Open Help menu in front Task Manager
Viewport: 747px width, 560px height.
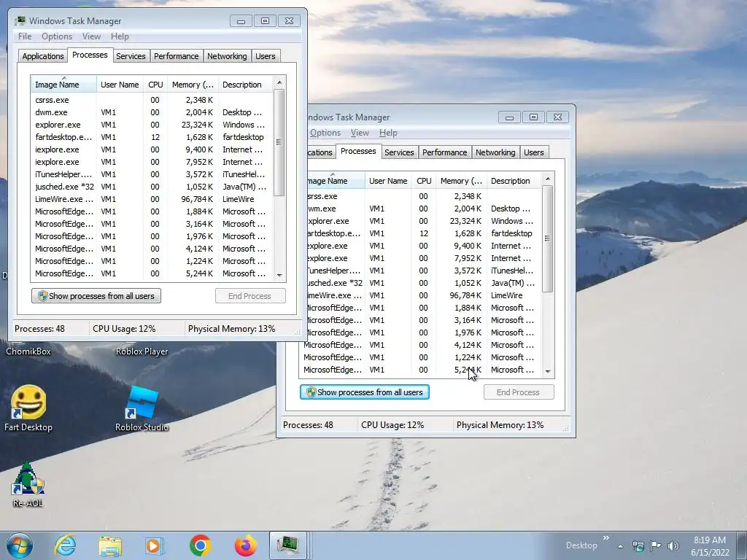tap(388, 133)
